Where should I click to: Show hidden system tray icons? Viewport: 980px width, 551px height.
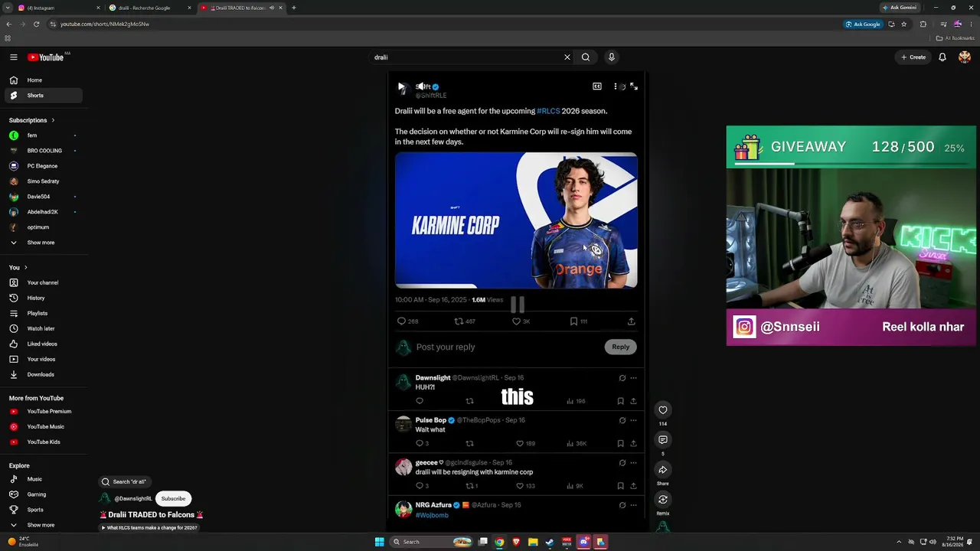point(899,542)
